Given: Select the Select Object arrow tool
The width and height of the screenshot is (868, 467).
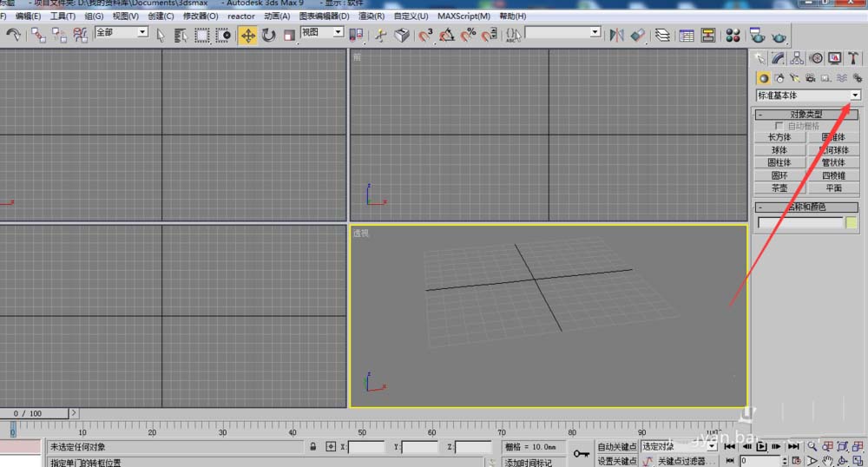Looking at the screenshot, I should 161,36.
